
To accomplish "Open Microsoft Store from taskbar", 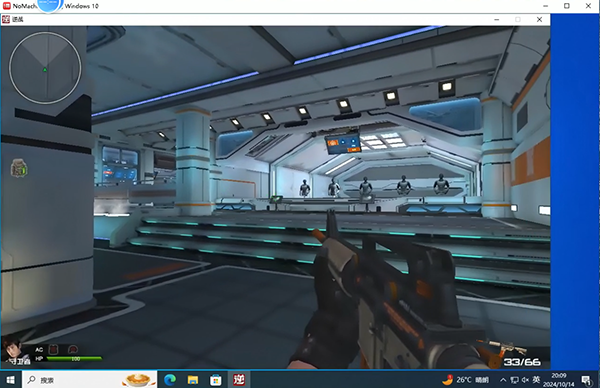I will click(215, 380).
